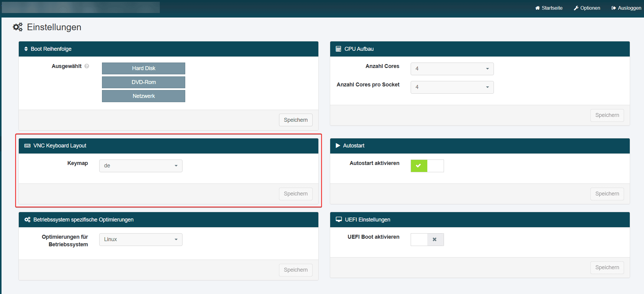
Task: Click the keyboard icon in VNC Keyboard Layout header
Action: pos(27,146)
